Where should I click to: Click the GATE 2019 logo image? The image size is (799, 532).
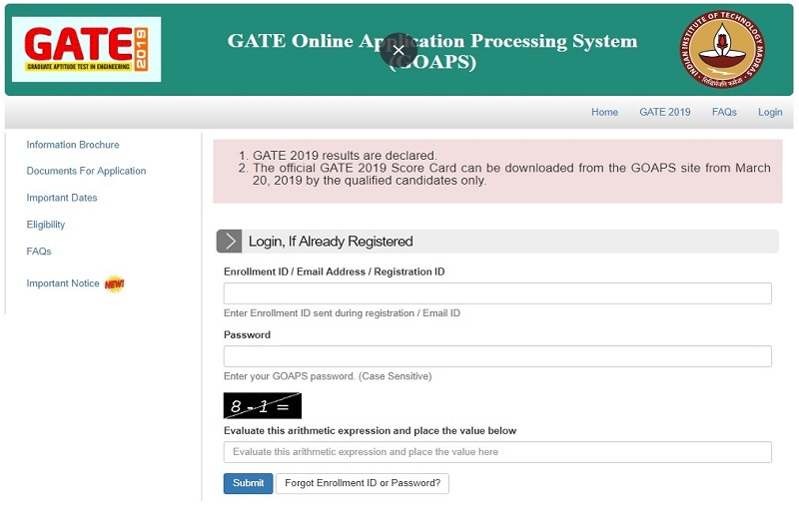[x=86, y=49]
